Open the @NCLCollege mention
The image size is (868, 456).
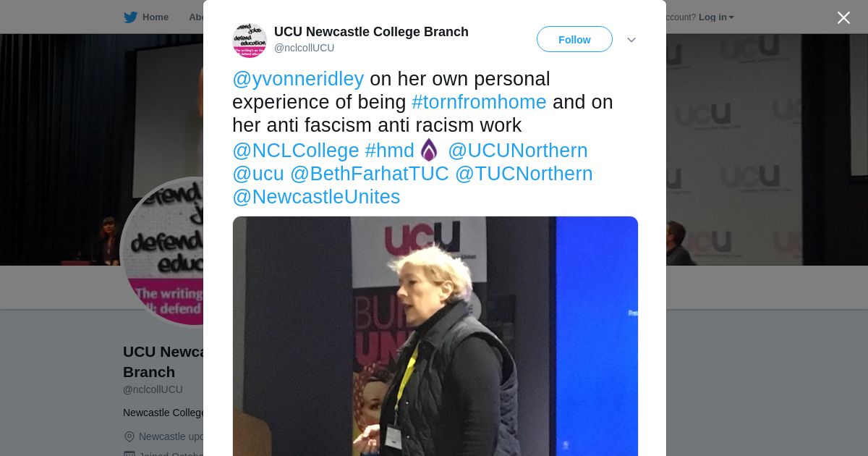pyautogui.click(x=296, y=151)
